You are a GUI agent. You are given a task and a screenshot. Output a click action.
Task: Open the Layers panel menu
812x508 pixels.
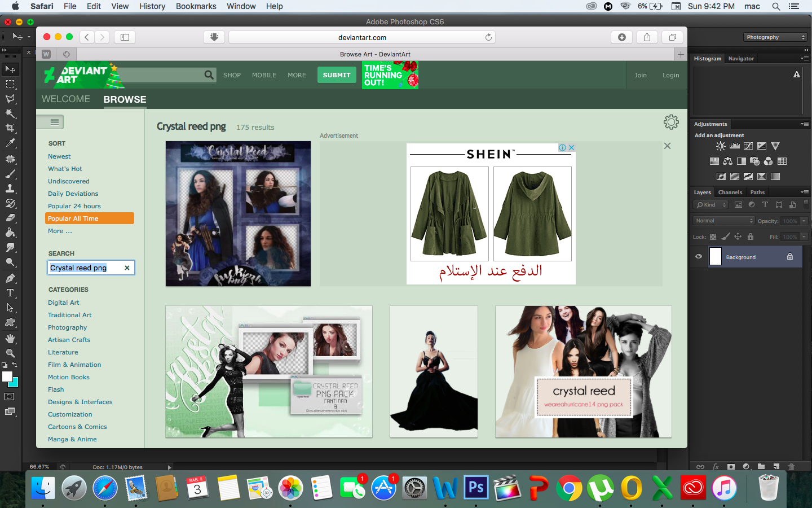804,192
